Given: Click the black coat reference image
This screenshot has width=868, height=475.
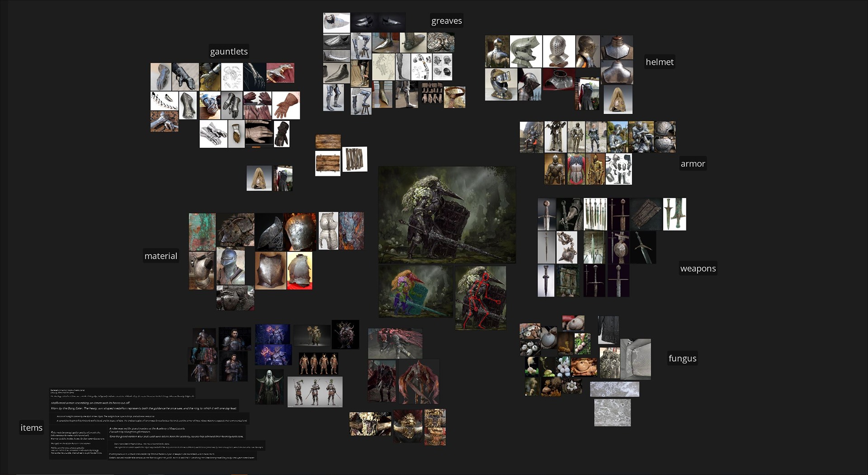Looking at the screenshot, I should (609, 331).
